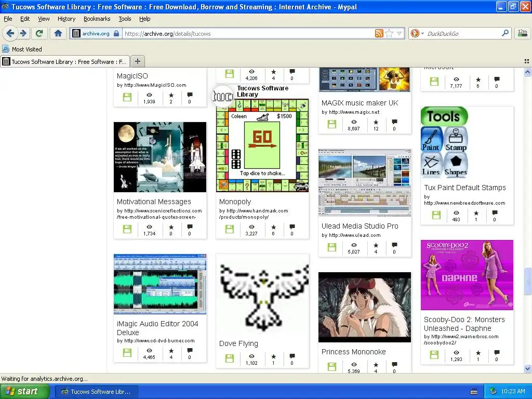Click floppy icon on Tux Paint card
This screenshot has height=399, width=532.
click(436, 215)
